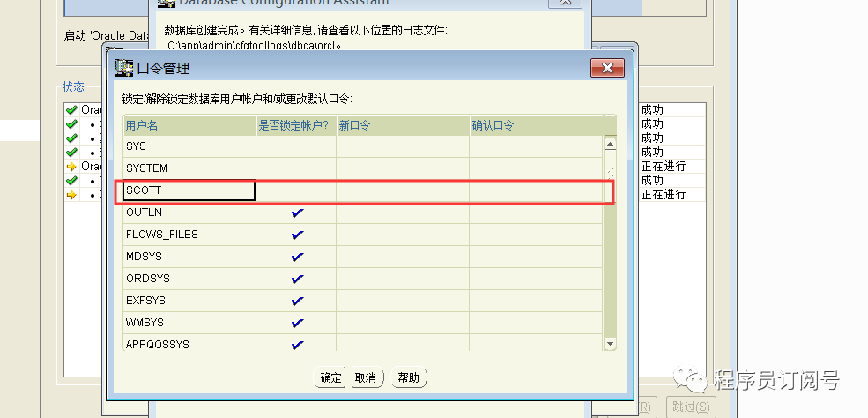Image resolution: width=868 pixels, height=418 pixels.
Task: Unlock the OUTLN account checkmark
Action: [297, 213]
